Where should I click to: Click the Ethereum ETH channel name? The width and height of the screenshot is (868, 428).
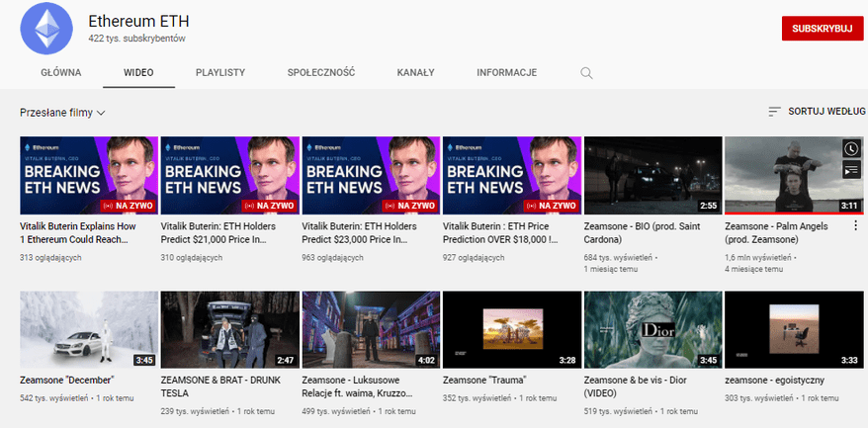click(139, 21)
